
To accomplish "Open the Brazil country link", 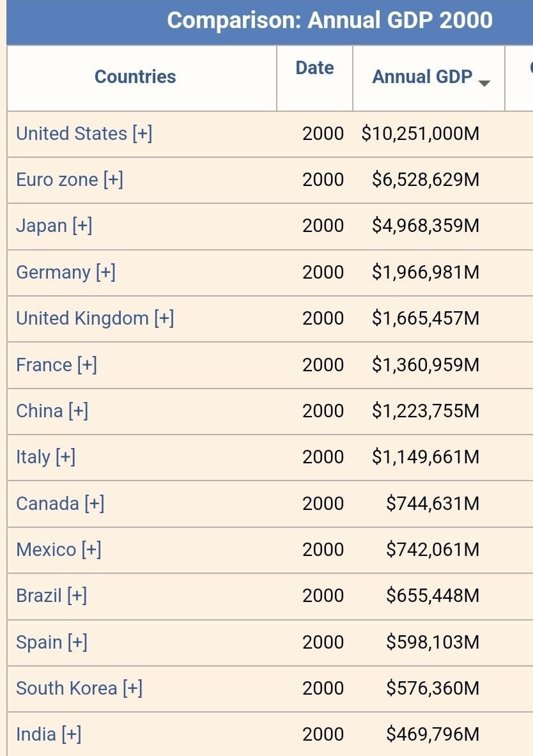I will 39,596.
